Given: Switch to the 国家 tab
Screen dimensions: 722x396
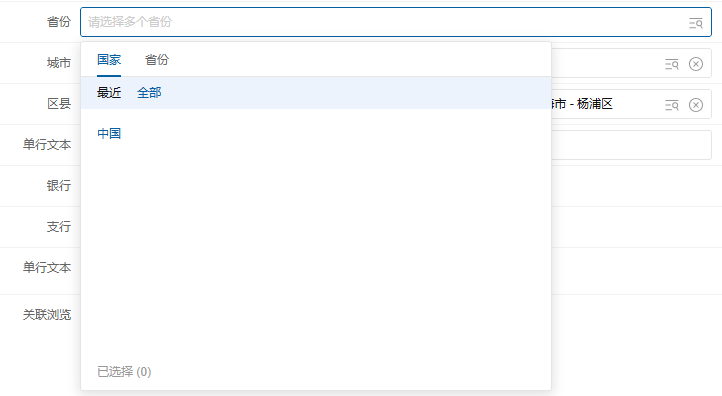Looking at the screenshot, I should 109,59.
